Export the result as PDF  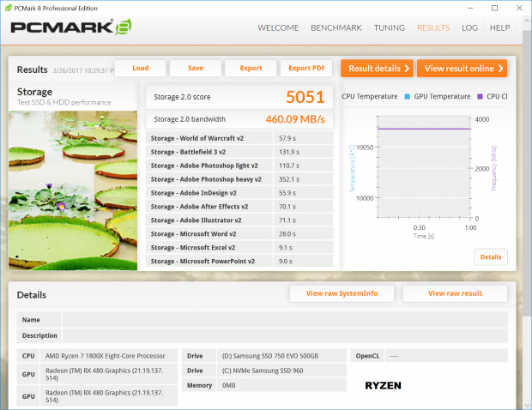(305, 69)
